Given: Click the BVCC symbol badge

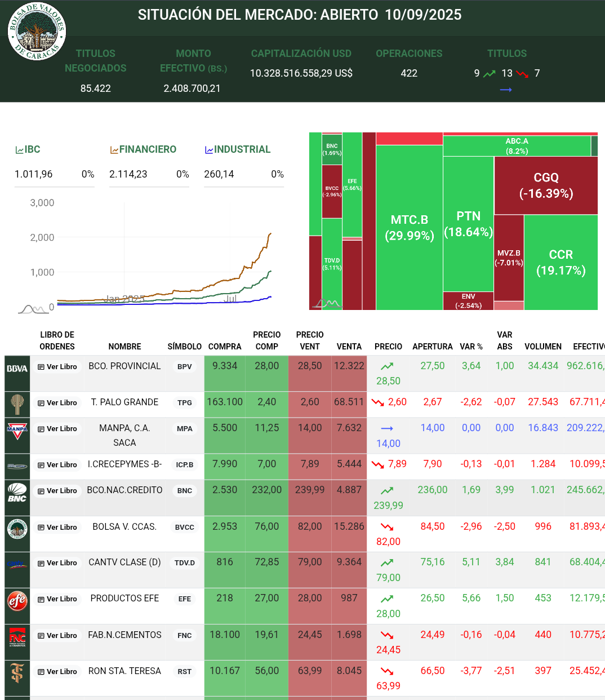Looking at the screenshot, I should 185,527.
